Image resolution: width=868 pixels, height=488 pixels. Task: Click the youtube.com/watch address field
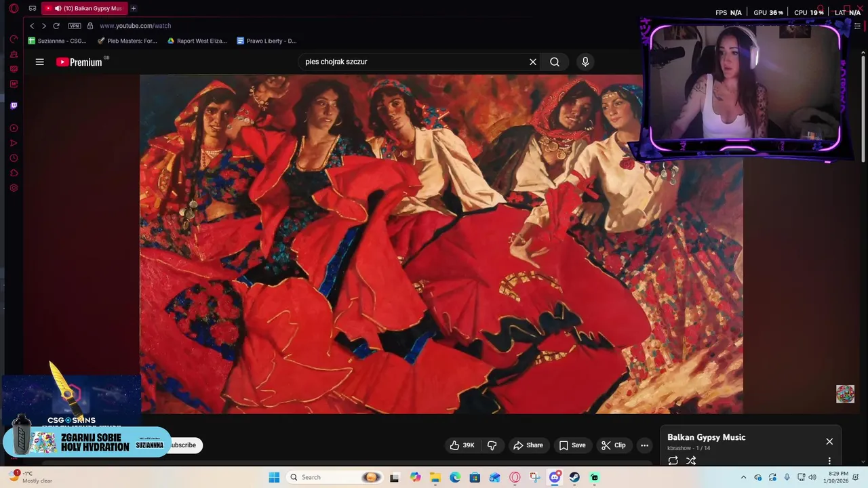tap(135, 26)
